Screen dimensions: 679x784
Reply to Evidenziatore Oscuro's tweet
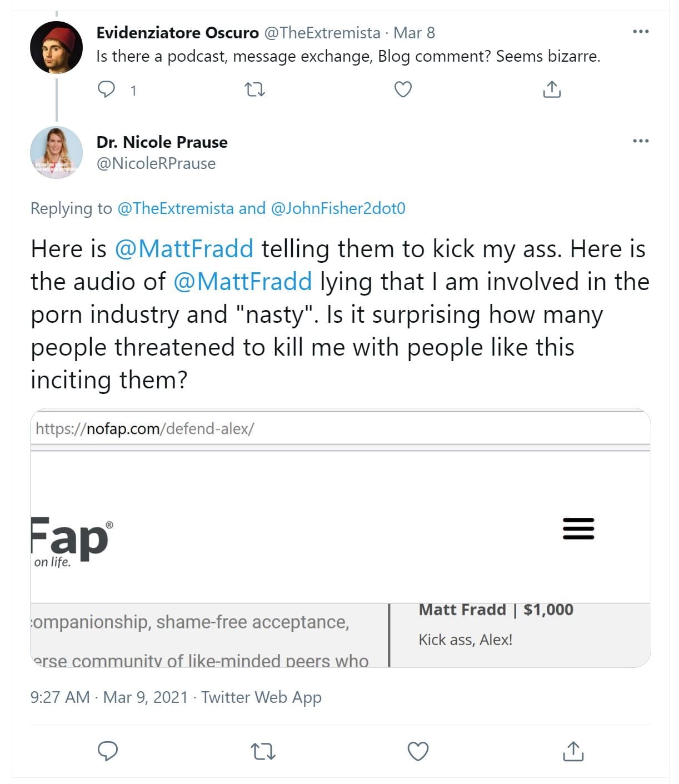(107, 89)
